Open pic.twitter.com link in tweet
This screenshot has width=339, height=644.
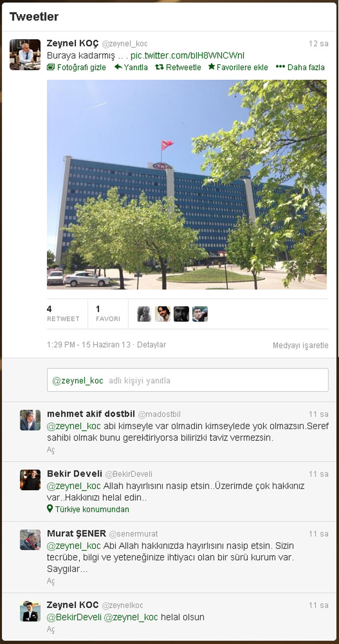[x=187, y=55]
